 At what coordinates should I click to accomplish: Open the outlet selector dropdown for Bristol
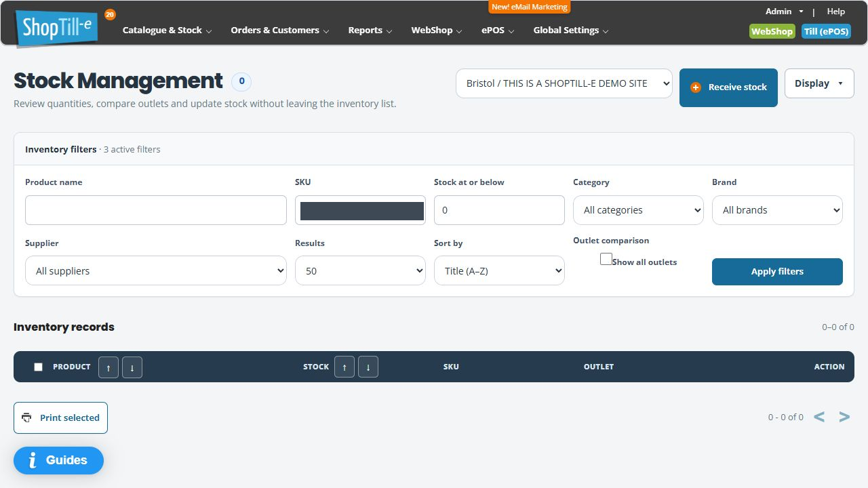click(564, 83)
